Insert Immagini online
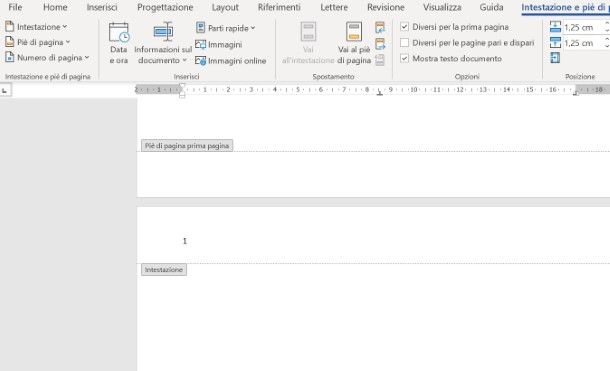The image size is (610, 371). 231,61
